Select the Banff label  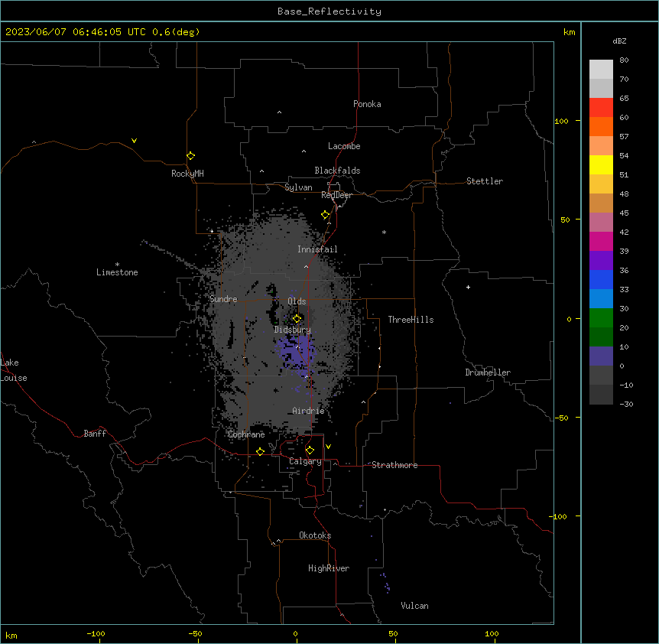pos(95,434)
